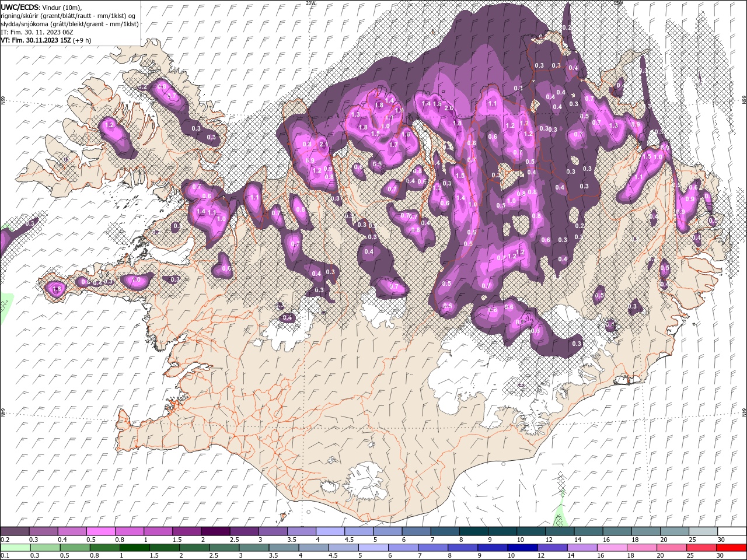Screen dimensions: 747x560
Task: Click the '2.0' snowfall value on map
Action: point(449,108)
